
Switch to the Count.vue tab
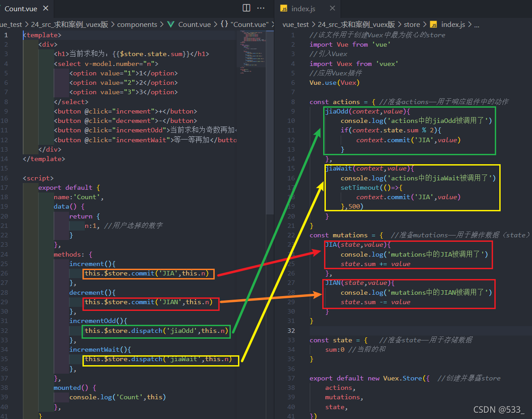coord(21,9)
